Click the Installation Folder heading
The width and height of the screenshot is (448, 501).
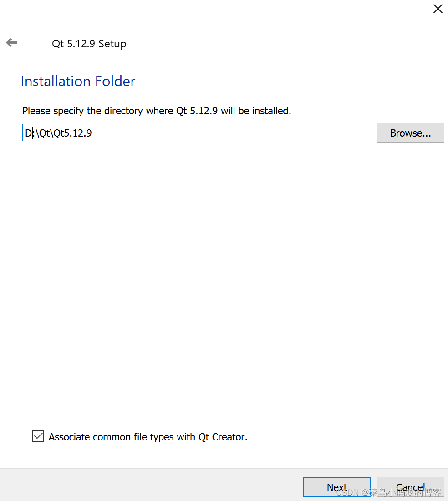click(x=78, y=81)
